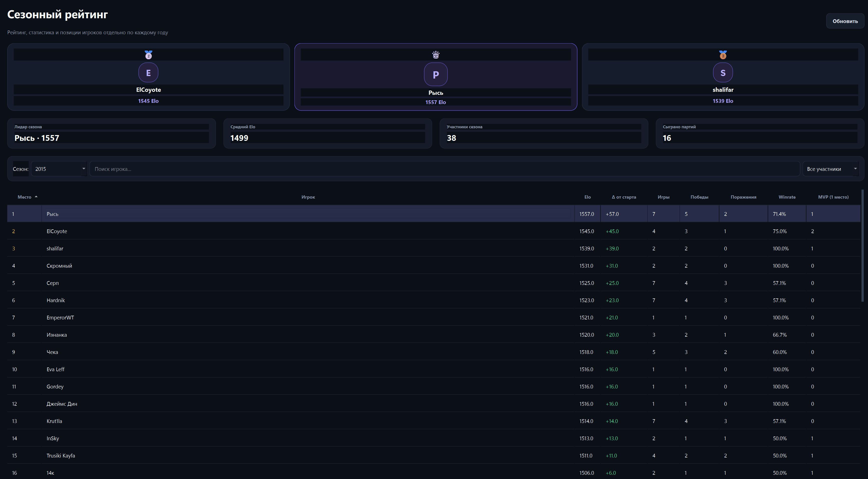The width and height of the screenshot is (868, 479).
Task: Select the shalifar row in the table
Action: (434, 248)
